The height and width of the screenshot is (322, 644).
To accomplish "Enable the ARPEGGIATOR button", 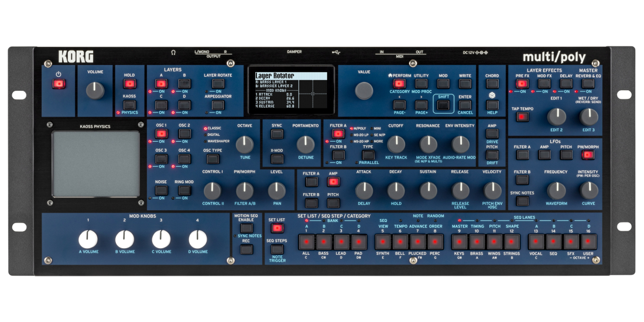I will point(218,105).
